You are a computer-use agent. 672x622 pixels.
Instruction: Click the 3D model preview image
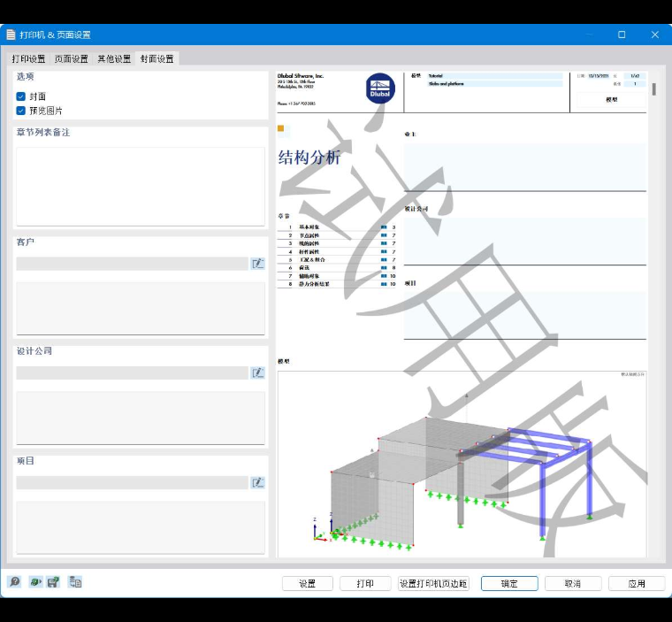click(x=462, y=465)
